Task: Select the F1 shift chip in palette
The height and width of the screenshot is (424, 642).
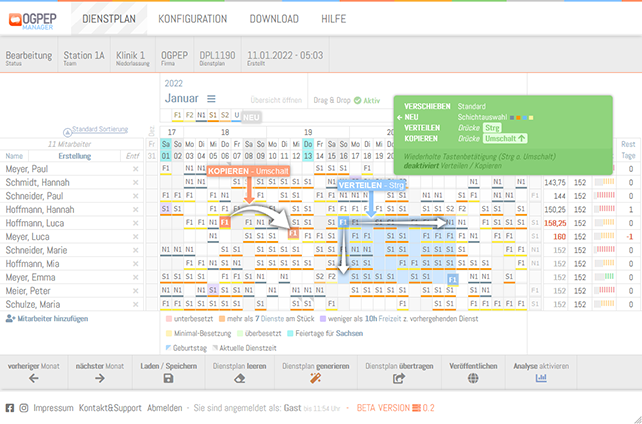Action: 177,116
